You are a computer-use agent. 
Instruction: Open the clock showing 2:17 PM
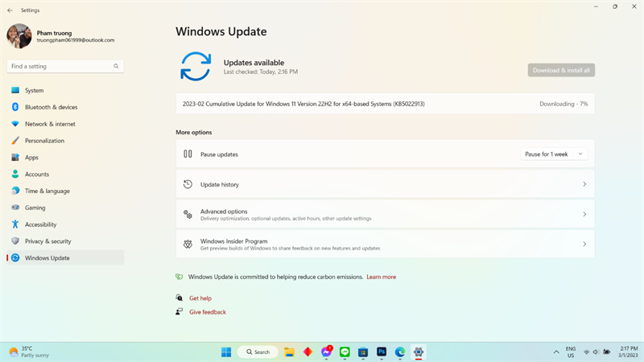pyautogui.click(x=629, y=352)
